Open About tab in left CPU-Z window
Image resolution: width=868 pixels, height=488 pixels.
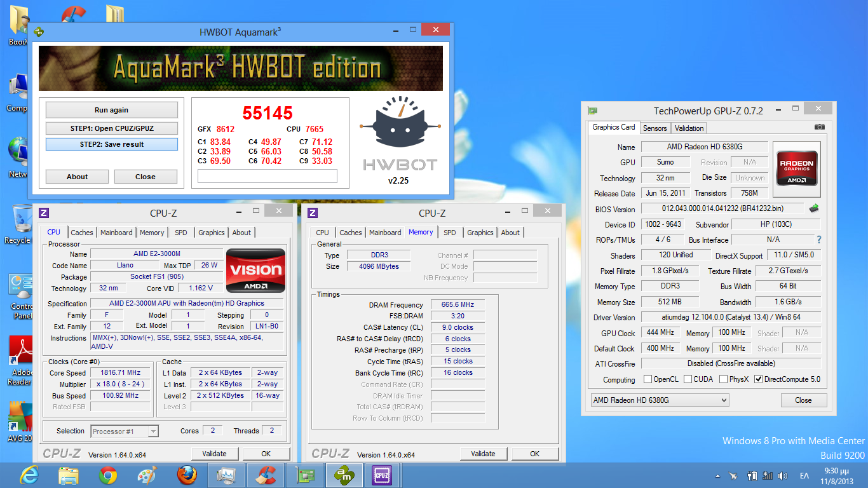coord(241,233)
